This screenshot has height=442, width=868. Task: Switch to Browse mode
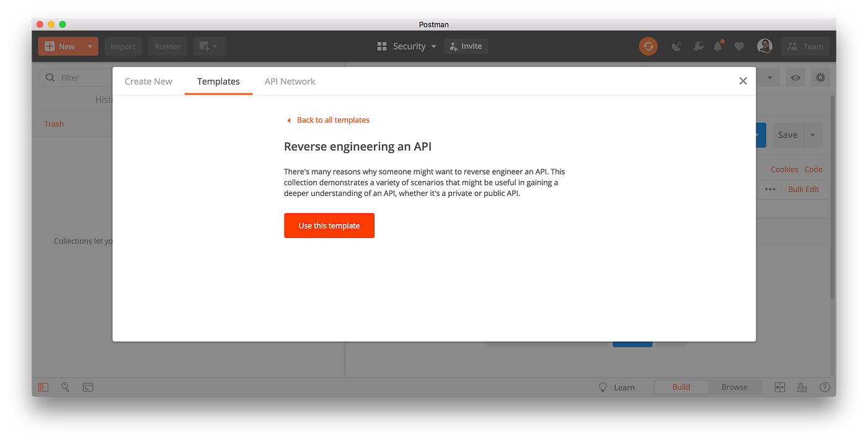click(x=734, y=387)
